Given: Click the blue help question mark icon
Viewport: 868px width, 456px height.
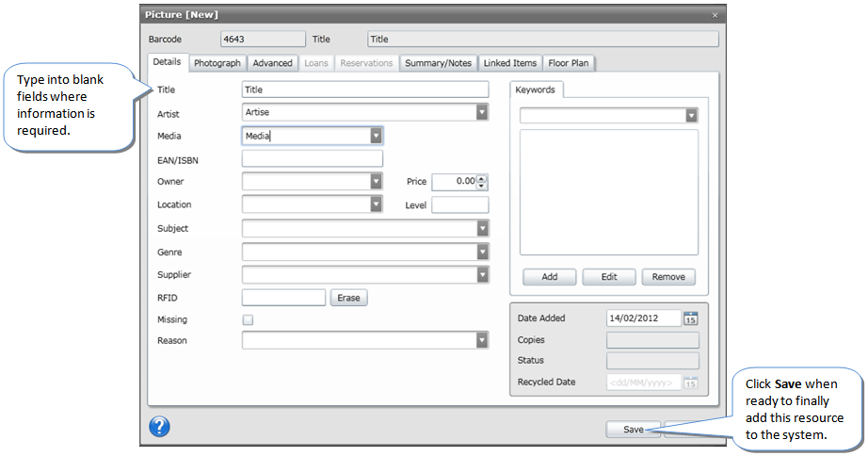Looking at the screenshot, I should click(x=159, y=426).
